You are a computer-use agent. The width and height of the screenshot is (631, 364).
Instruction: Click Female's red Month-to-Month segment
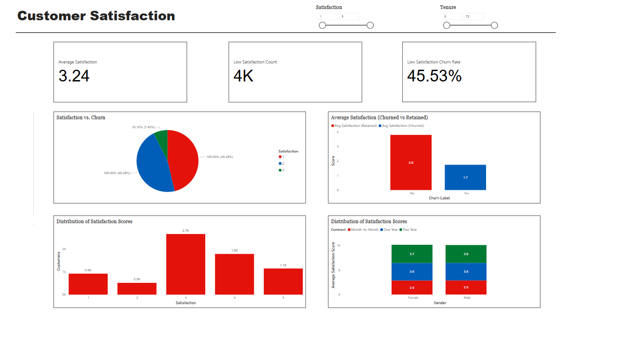[412, 288]
